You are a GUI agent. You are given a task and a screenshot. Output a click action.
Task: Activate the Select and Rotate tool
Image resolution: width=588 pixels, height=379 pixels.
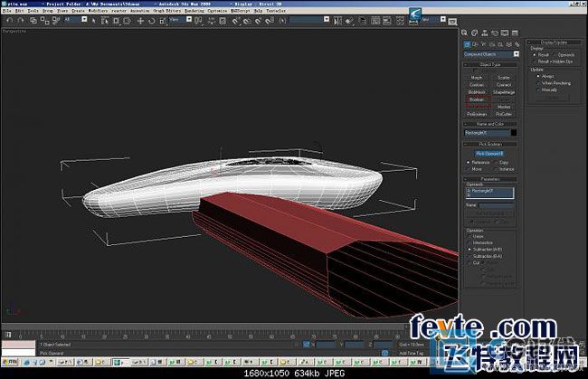[151, 21]
